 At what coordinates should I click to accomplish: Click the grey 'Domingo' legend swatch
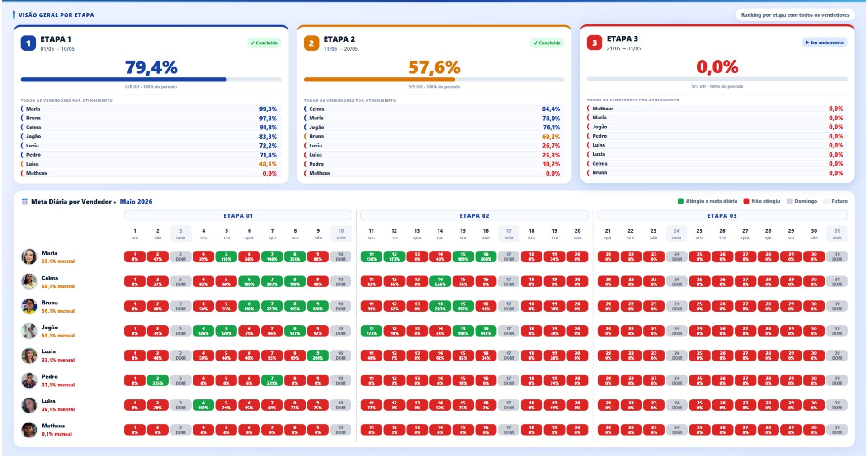pos(789,201)
